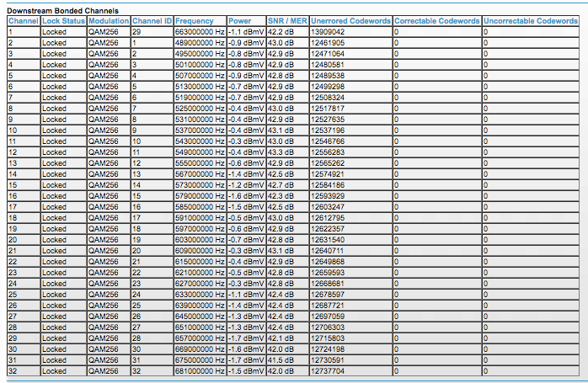
Task: Select the Modulation column header
Action: (x=109, y=19)
